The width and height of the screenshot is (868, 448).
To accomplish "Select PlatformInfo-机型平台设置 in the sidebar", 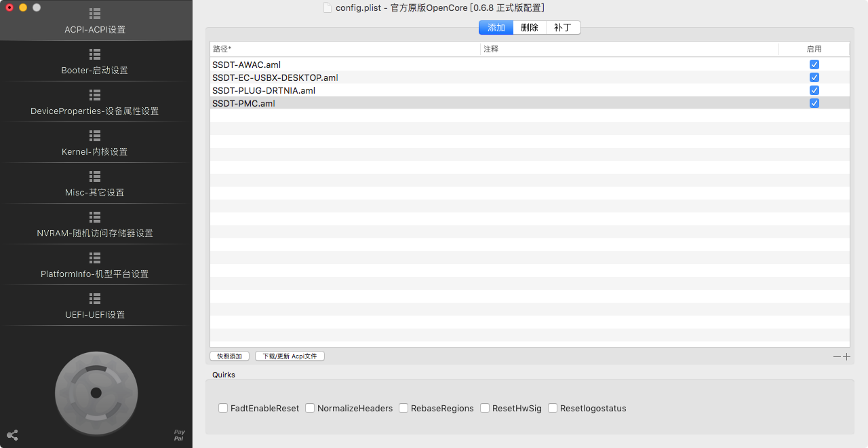I will tap(95, 274).
